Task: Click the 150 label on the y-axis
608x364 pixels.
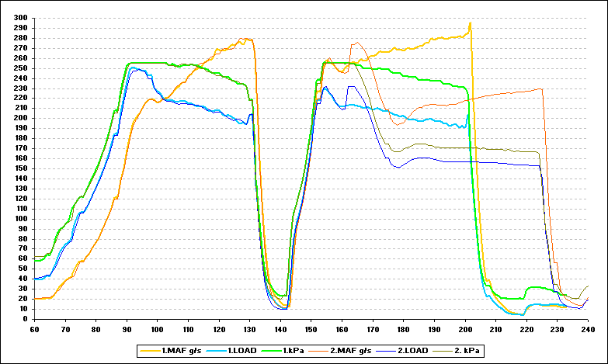Action: (x=20, y=168)
